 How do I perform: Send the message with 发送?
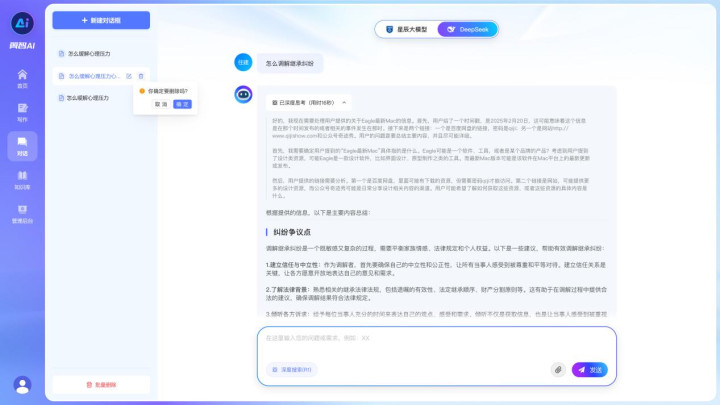tap(590, 370)
